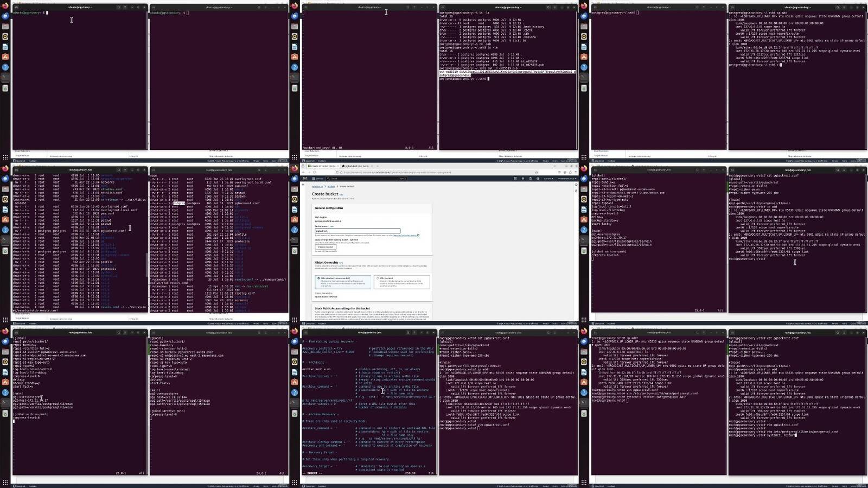Viewport: 868px width, 488px height.
Task: Click the AWS logo in the console header
Action: pyautogui.click(x=305, y=178)
